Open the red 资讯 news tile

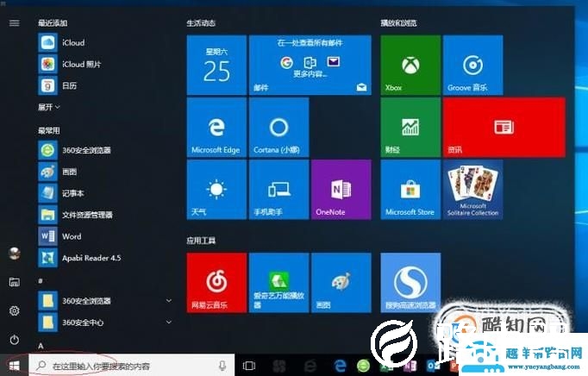point(504,128)
